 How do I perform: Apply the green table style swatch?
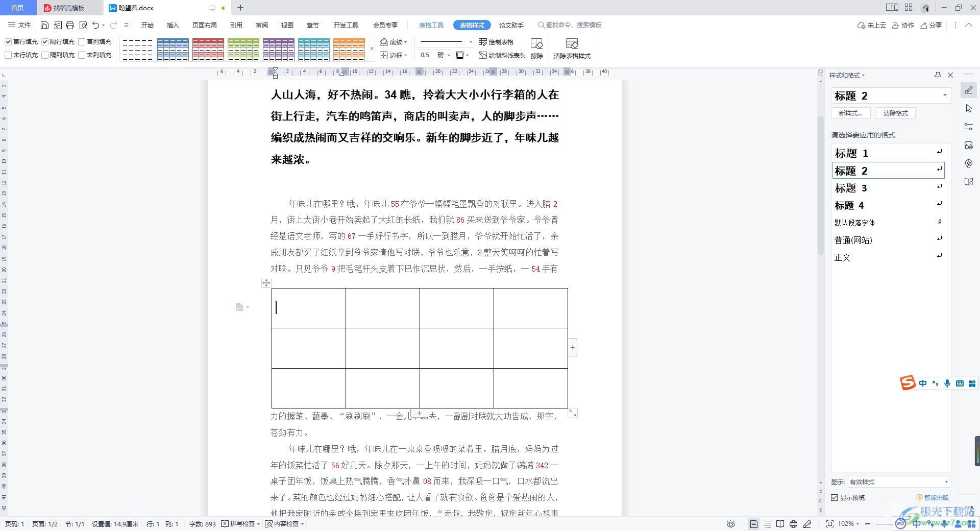point(243,50)
